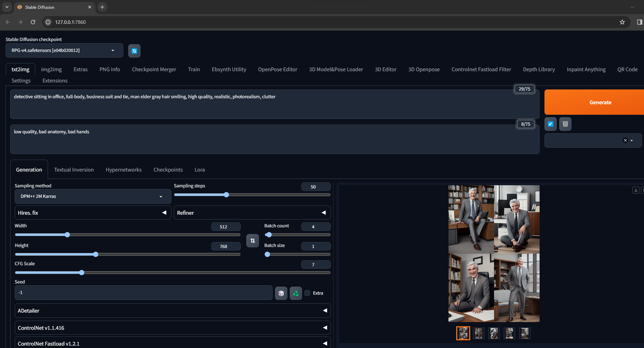Viewport: 644px width, 348px height.
Task: Reuse the last seed with the recycle icon
Action: (x=296, y=293)
